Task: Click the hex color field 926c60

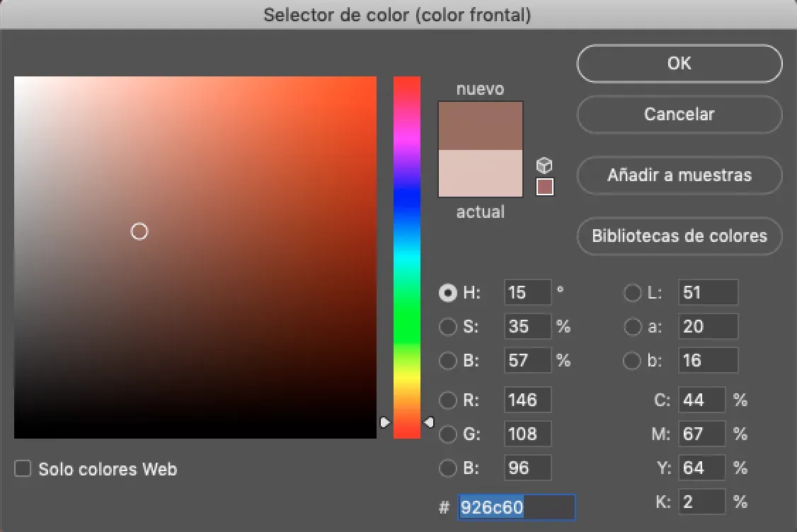Action: point(517,507)
